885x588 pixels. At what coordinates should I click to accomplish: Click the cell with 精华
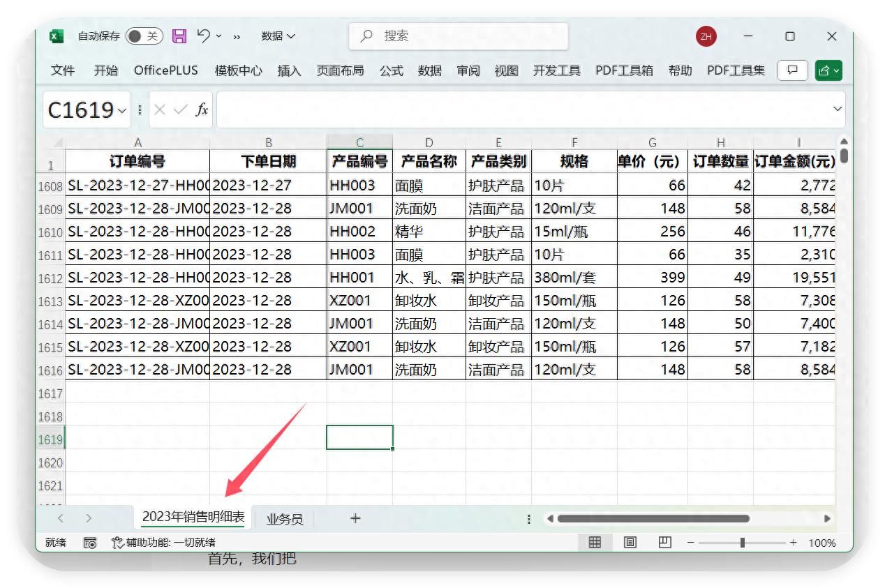point(429,232)
